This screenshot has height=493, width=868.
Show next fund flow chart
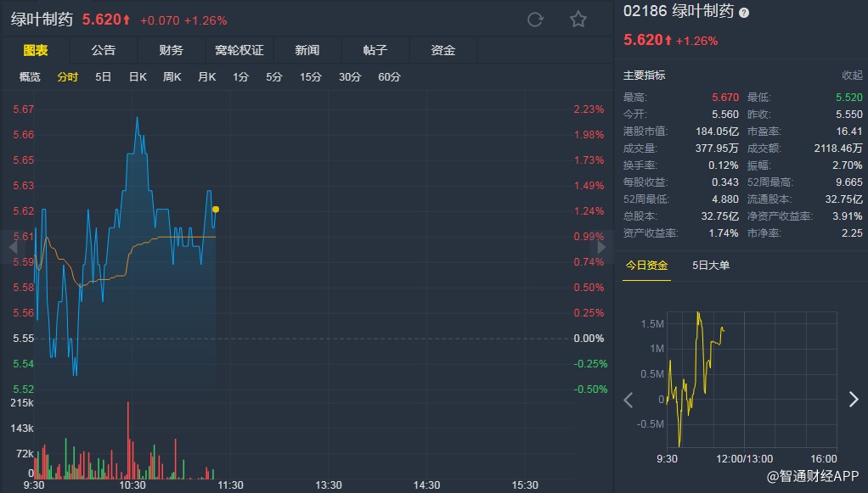pos(854,400)
